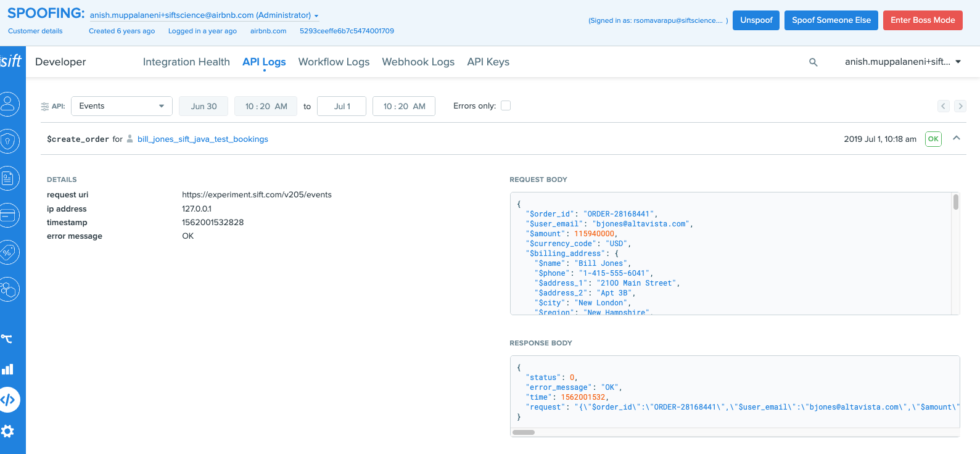Click the $create_order event name
The image size is (980, 454).
(78, 139)
